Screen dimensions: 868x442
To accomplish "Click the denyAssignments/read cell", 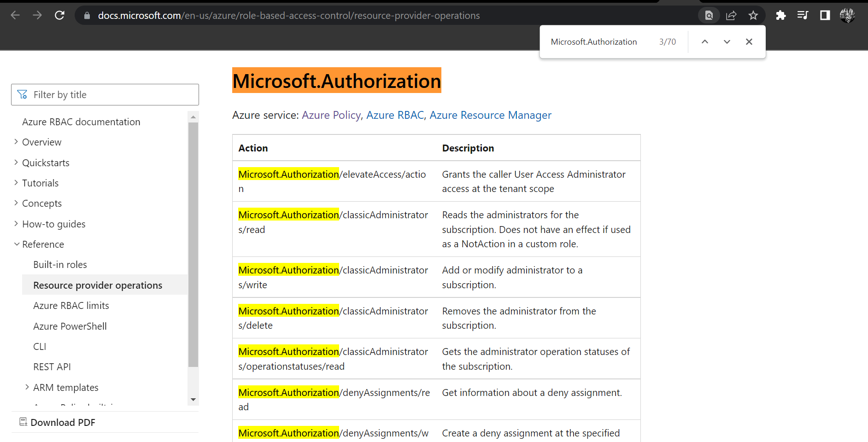I will [x=334, y=400].
